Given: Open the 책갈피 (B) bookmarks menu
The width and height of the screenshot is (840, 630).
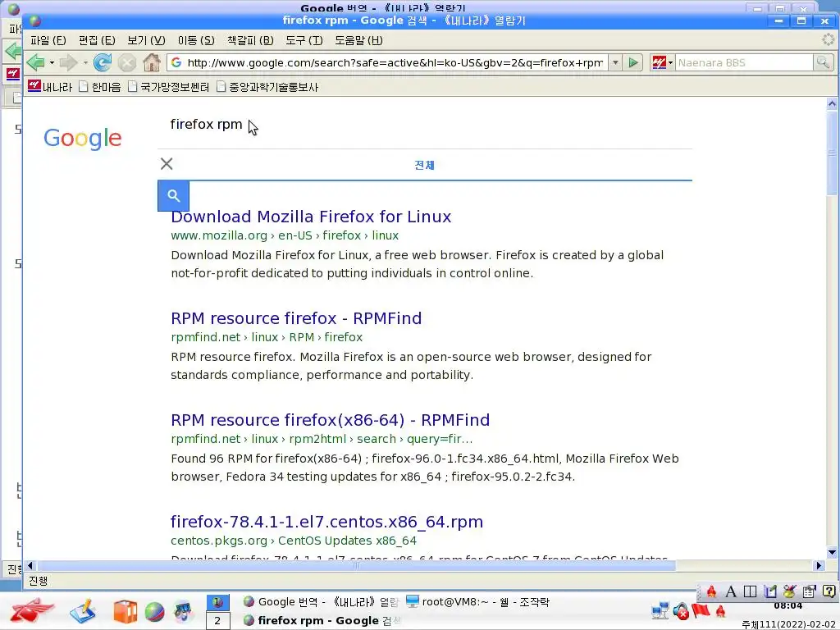Looking at the screenshot, I should 250,40.
